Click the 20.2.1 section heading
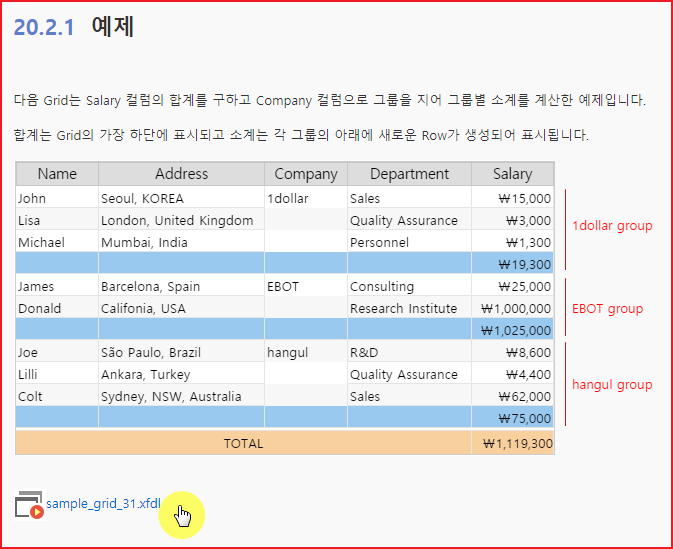The height and width of the screenshot is (549, 673). [x=74, y=28]
